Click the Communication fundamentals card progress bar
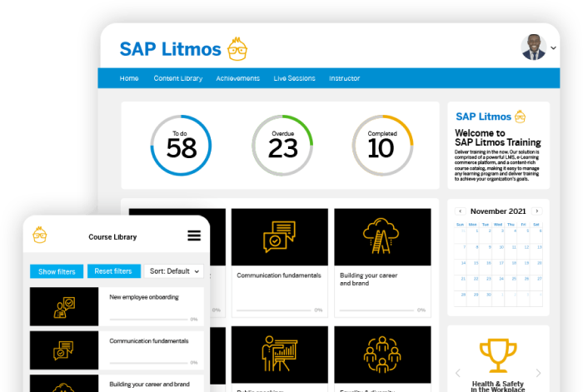The height and width of the screenshot is (392, 583). [x=274, y=310]
